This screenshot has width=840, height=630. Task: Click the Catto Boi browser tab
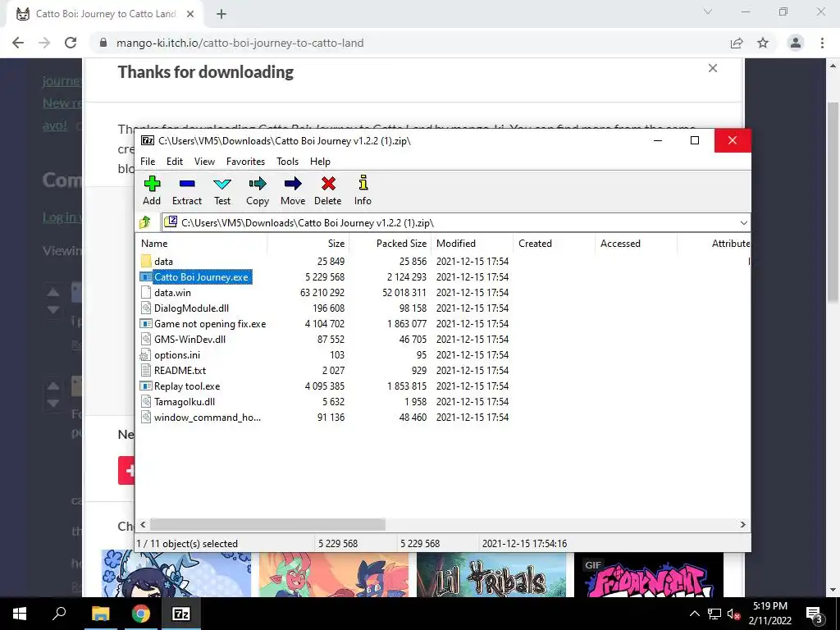pos(105,14)
